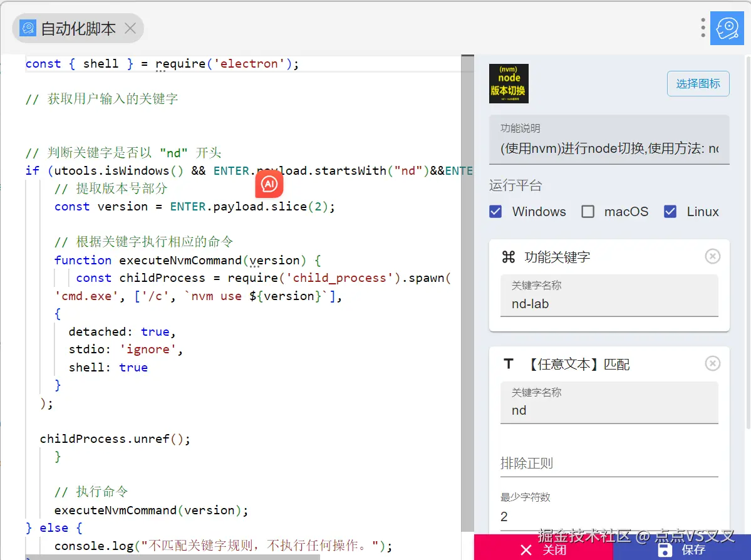Edit the 功能说明 description field
The width and height of the screenshot is (751, 560).
click(x=609, y=140)
